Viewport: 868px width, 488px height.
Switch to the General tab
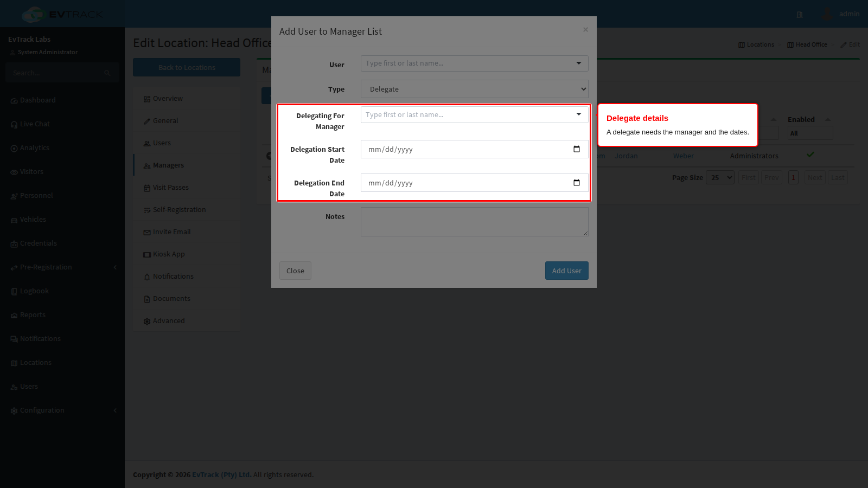pyautogui.click(x=165, y=121)
